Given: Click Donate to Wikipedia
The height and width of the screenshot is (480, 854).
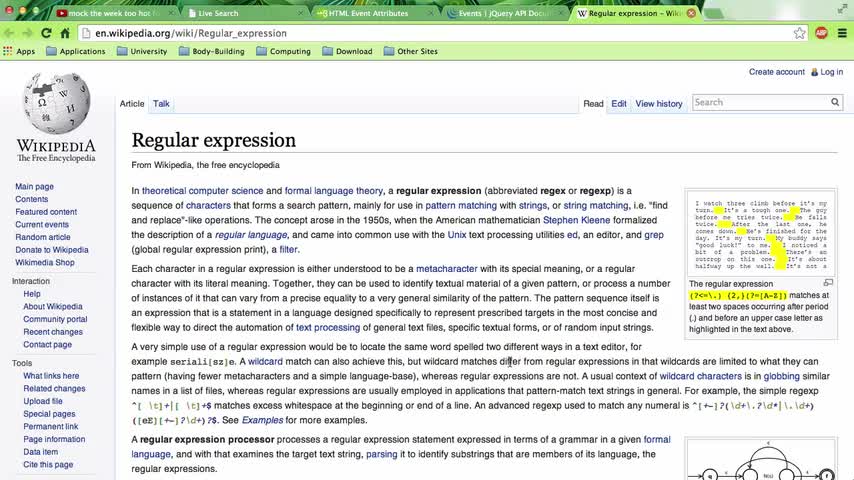Looking at the screenshot, I should pyautogui.click(x=52, y=250).
